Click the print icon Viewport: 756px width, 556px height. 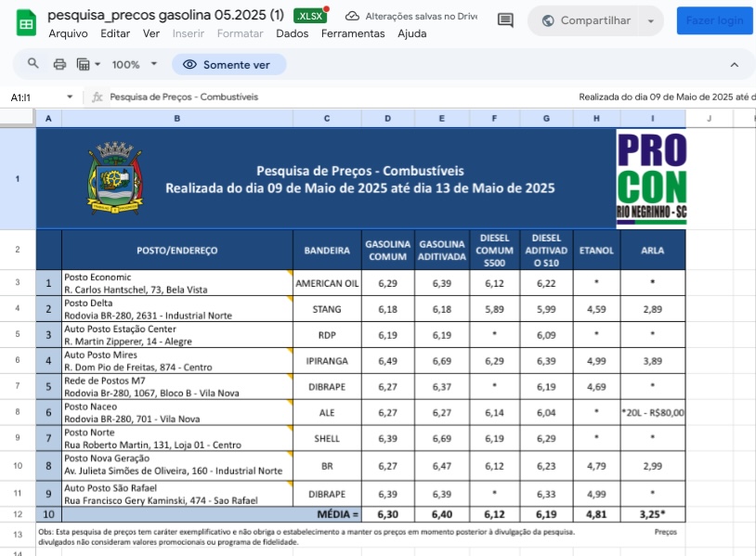click(59, 64)
